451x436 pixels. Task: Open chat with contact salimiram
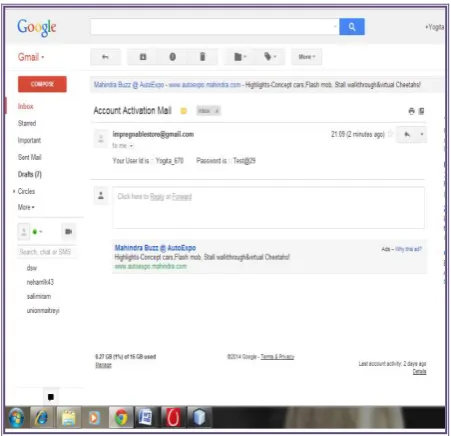(39, 296)
